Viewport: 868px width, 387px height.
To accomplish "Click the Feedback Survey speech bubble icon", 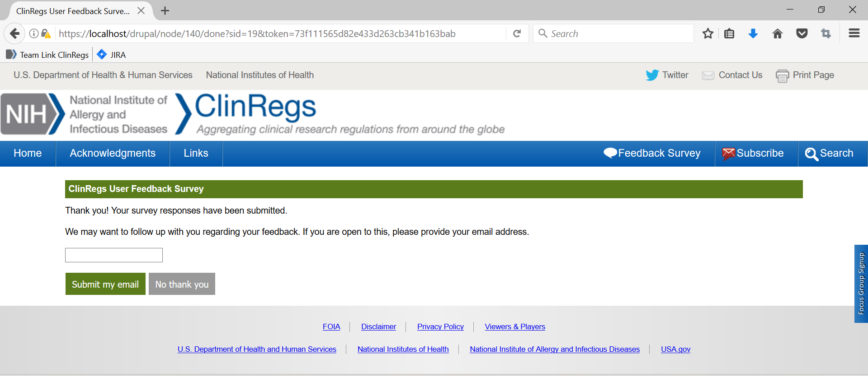I will tap(610, 153).
